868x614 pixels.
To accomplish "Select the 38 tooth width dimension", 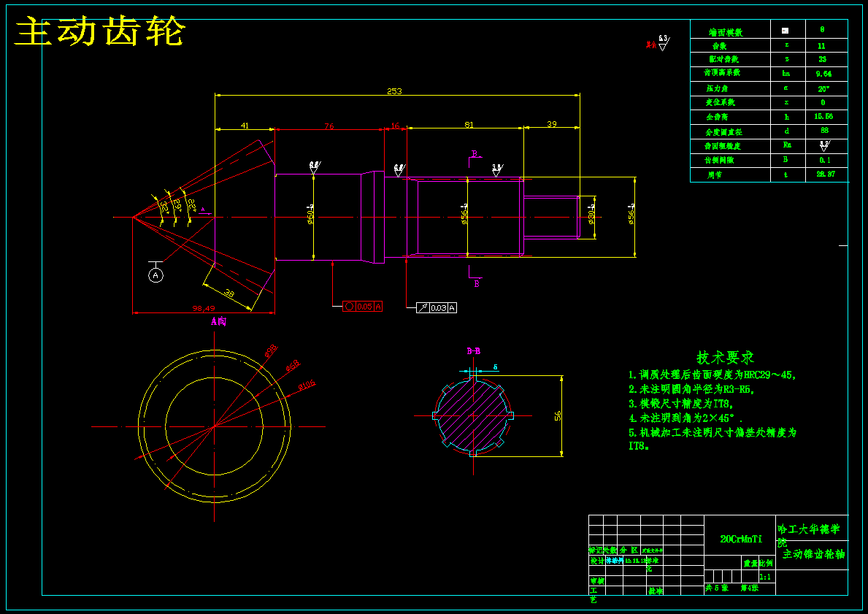I will coord(228,293).
